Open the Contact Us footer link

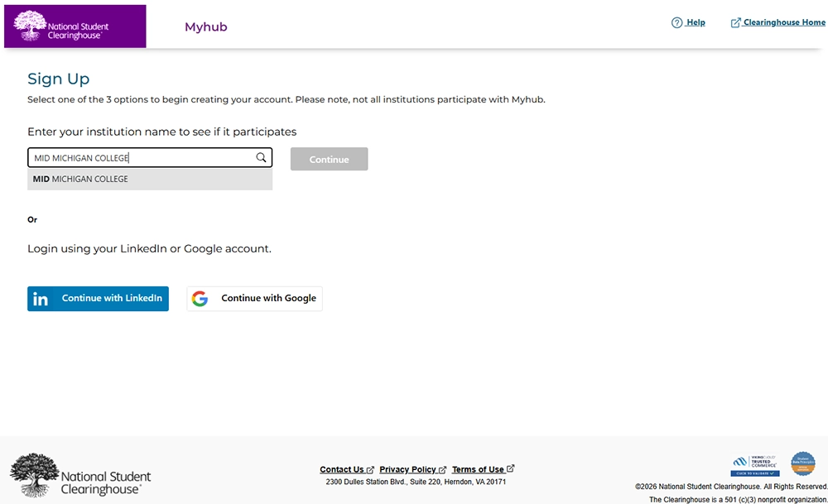click(x=342, y=469)
